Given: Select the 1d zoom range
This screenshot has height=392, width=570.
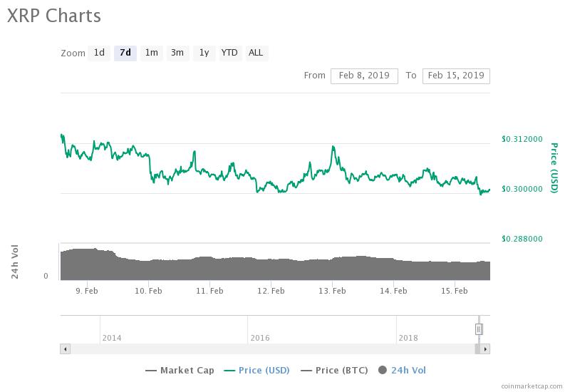Looking at the screenshot, I should point(99,53).
